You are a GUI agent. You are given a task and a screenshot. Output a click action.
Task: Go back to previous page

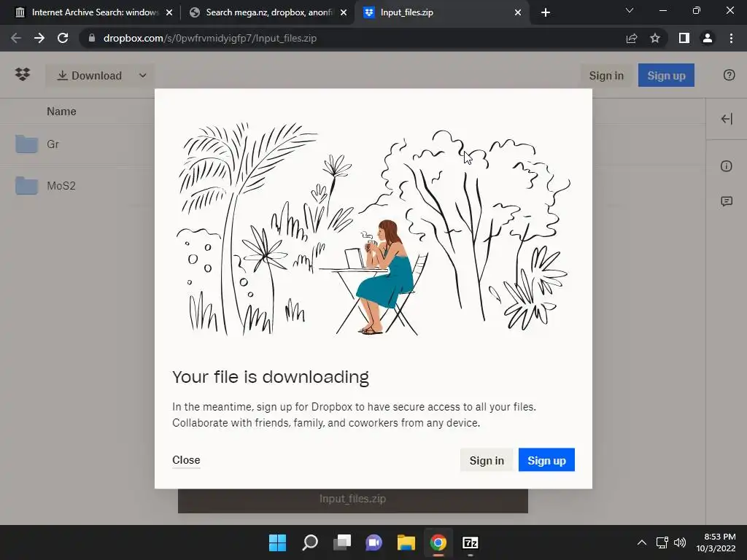(x=16, y=38)
